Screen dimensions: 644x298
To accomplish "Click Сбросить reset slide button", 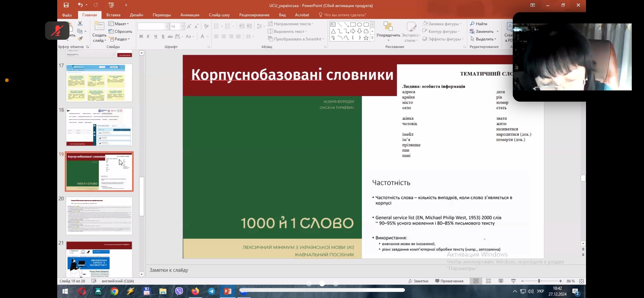I will [120, 31].
